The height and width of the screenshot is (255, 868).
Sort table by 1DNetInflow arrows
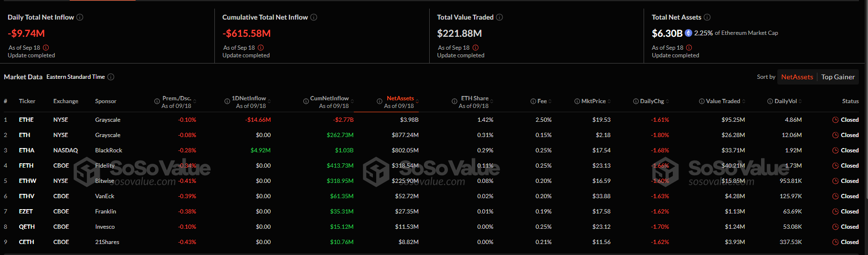coord(269,101)
